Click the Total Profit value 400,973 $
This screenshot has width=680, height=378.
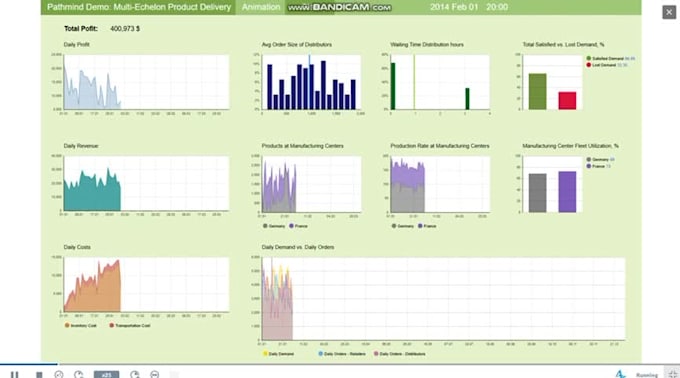pos(125,29)
